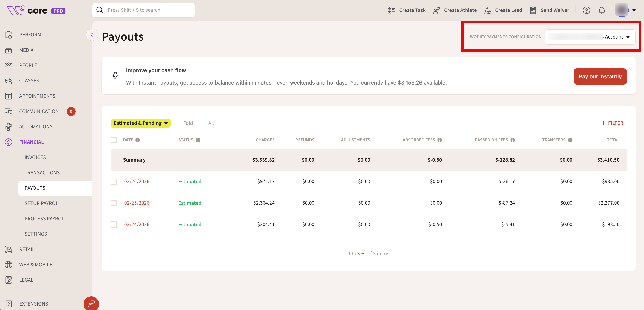Image resolution: width=644 pixels, height=310 pixels.
Task: Open the Send Waiver icon
Action: point(533,10)
